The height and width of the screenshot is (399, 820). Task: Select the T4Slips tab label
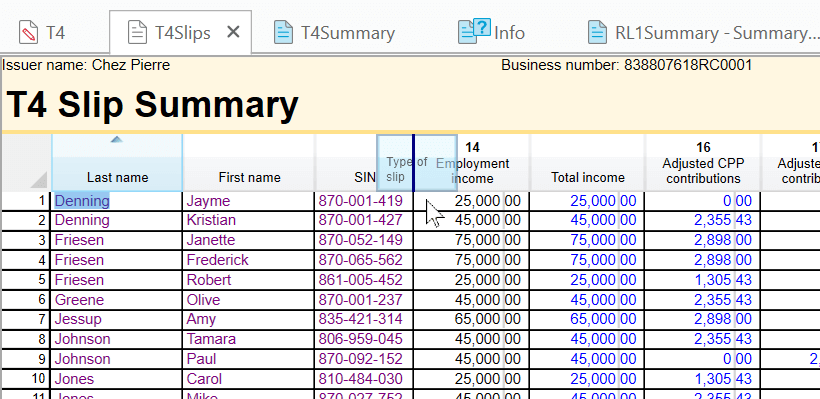[x=183, y=33]
